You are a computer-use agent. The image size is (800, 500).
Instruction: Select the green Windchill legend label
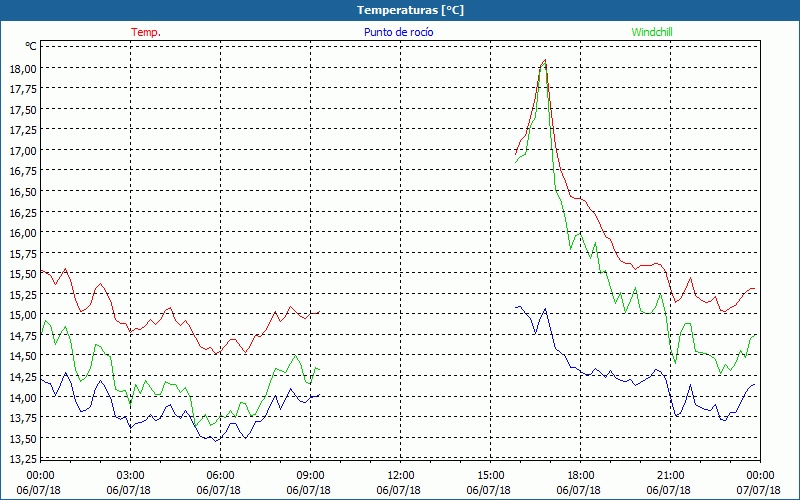[652, 32]
